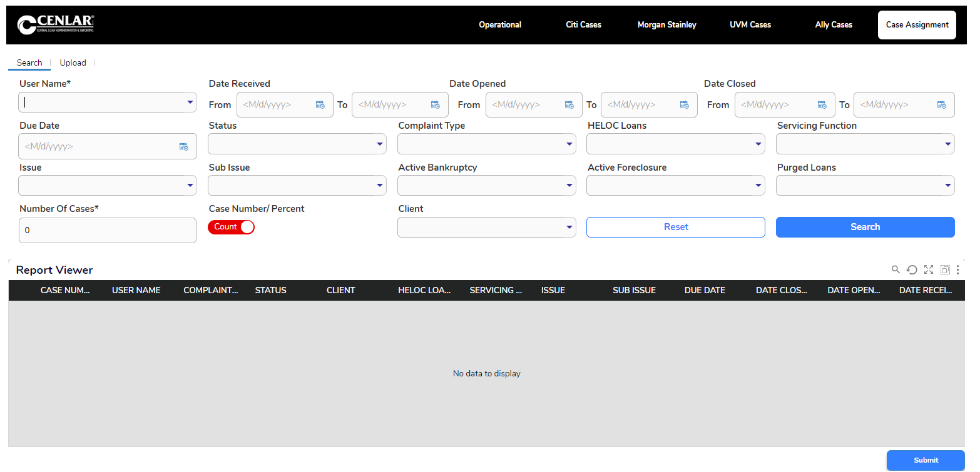Click the Report Viewer refresh icon

[912, 269]
